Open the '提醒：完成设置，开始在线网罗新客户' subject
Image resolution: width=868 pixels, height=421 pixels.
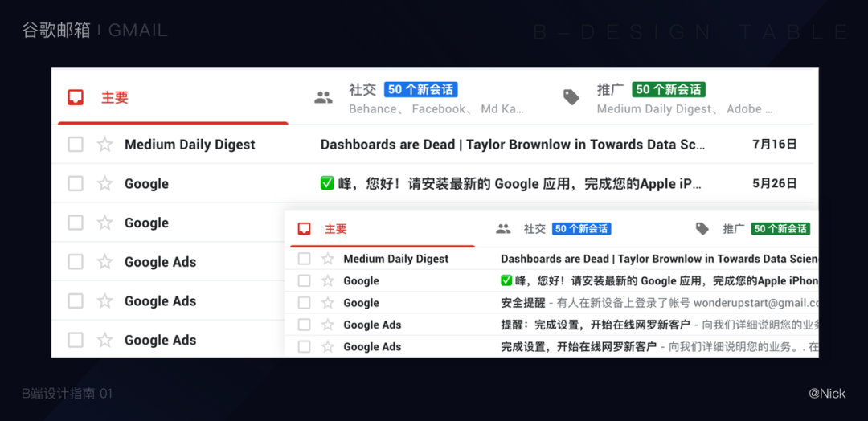click(595, 325)
